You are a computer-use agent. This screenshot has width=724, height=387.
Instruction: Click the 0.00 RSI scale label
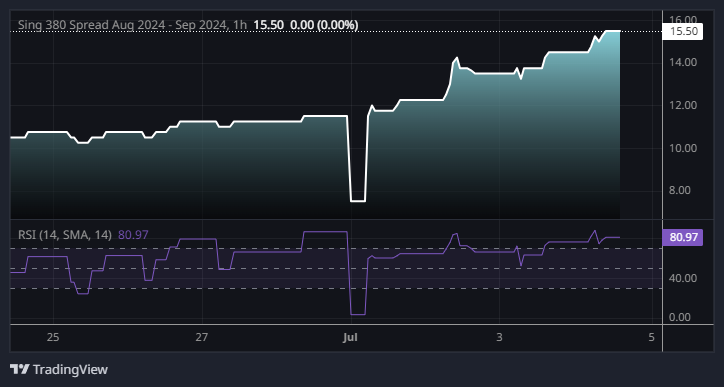pyautogui.click(x=680, y=317)
